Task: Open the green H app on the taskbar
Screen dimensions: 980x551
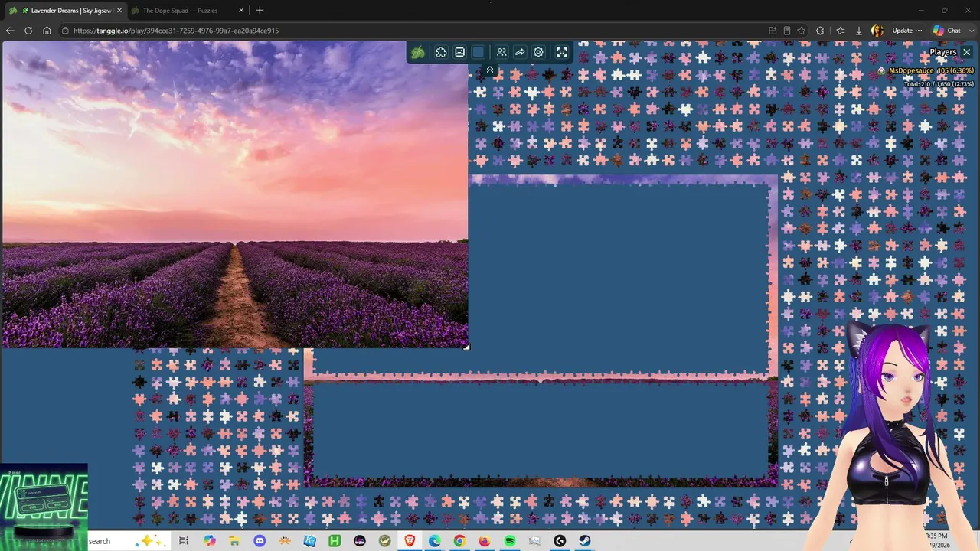Action: pos(335,541)
